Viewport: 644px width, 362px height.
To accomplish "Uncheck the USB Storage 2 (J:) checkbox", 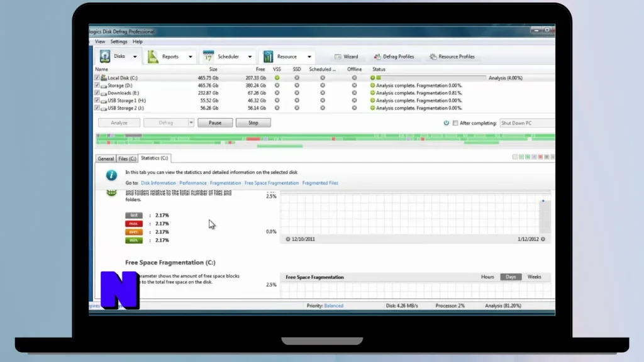I will [x=97, y=107].
